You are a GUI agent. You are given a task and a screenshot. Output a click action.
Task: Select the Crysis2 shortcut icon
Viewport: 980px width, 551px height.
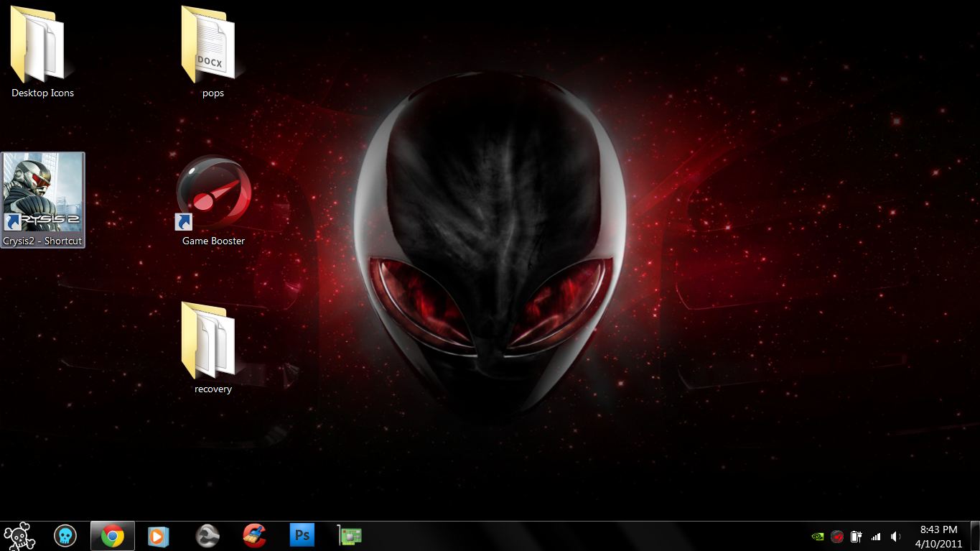tap(43, 200)
